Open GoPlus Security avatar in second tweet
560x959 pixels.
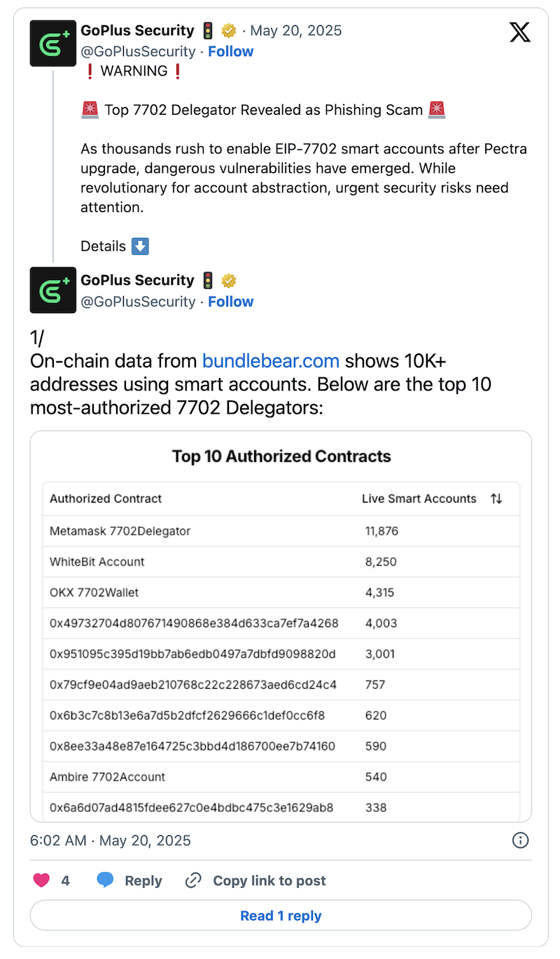53,290
